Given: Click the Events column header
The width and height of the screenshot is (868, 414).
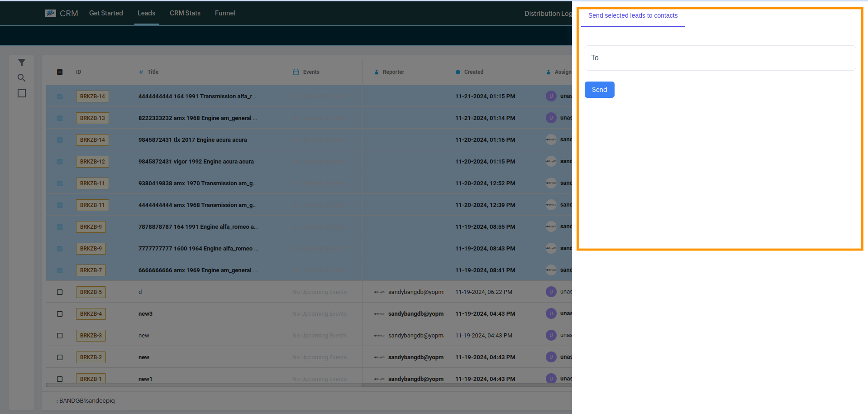Looking at the screenshot, I should coord(311,72).
